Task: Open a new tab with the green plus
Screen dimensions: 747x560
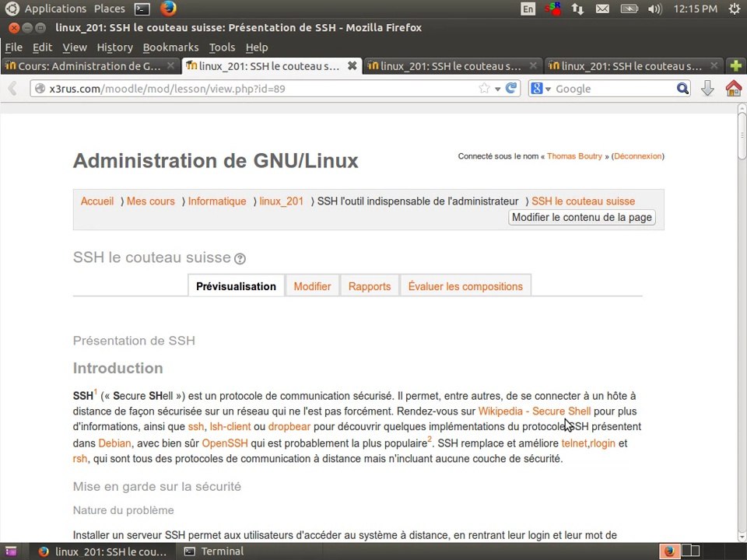Action: [735, 65]
